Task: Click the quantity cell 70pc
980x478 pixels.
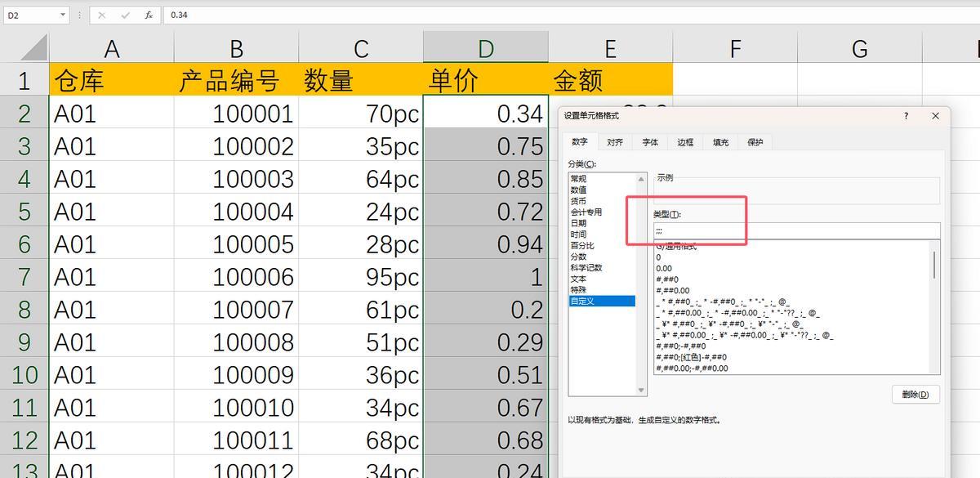Action: tap(361, 113)
